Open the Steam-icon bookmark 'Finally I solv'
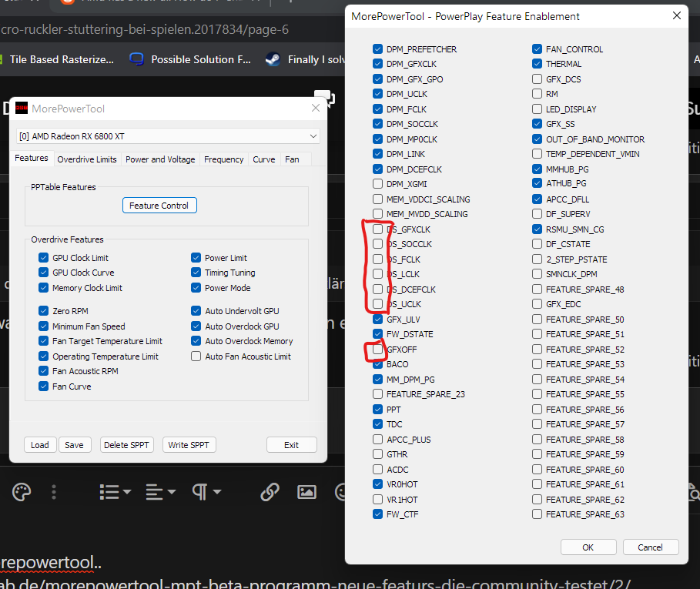This screenshot has width=700, height=589. [x=306, y=59]
